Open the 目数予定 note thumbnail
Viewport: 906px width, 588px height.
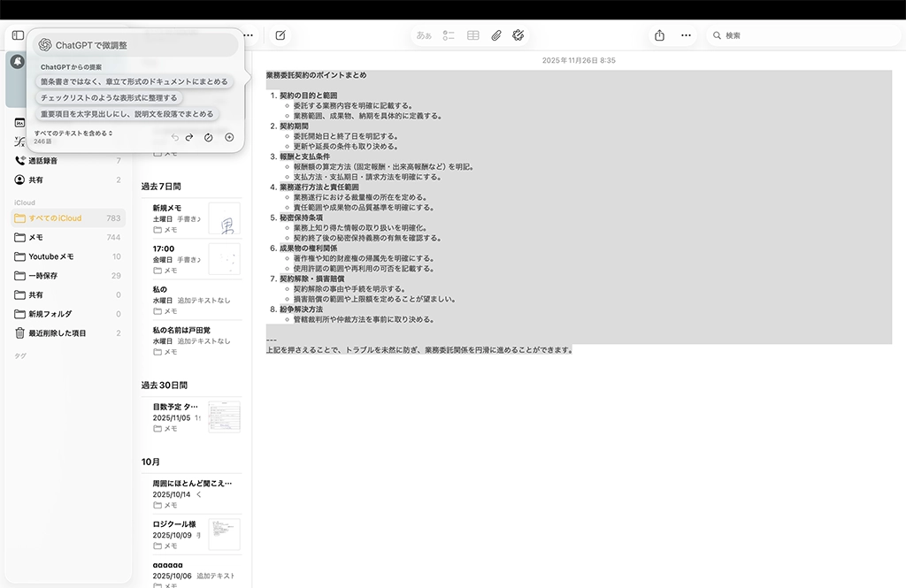(x=224, y=416)
